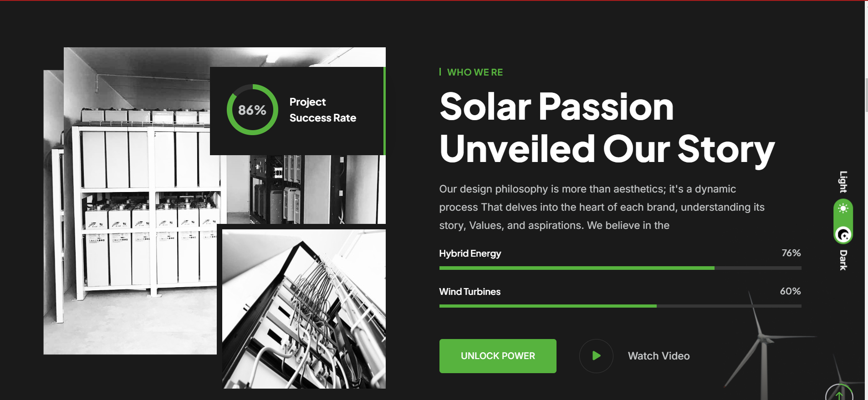Click the green bar beside WHO WE RE
868x400 pixels.
click(440, 72)
